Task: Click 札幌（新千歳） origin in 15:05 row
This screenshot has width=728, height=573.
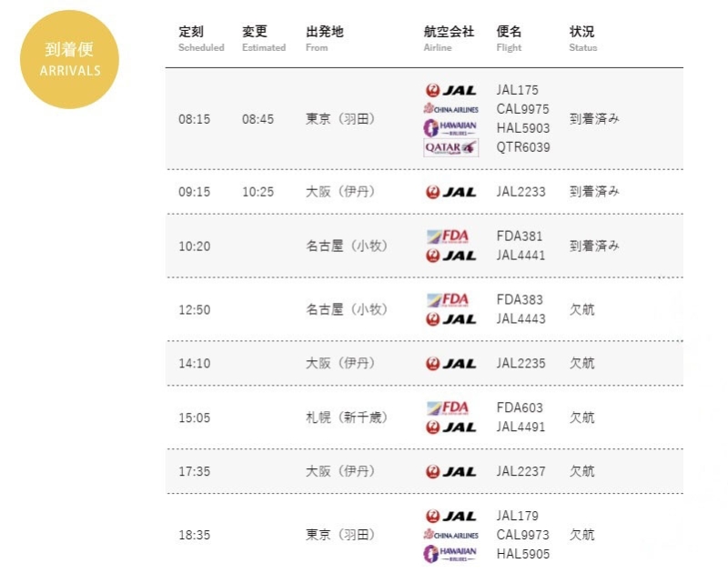Action: point(347,417)
